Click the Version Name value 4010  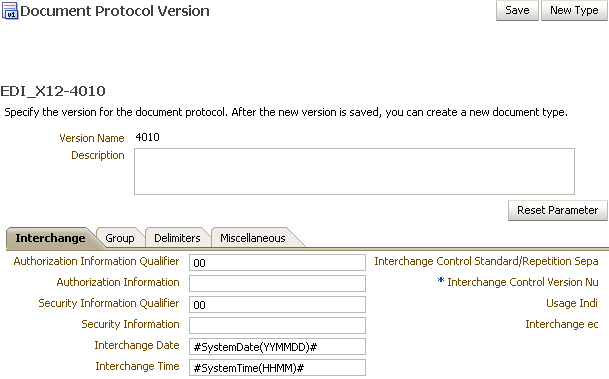point(147,137)
